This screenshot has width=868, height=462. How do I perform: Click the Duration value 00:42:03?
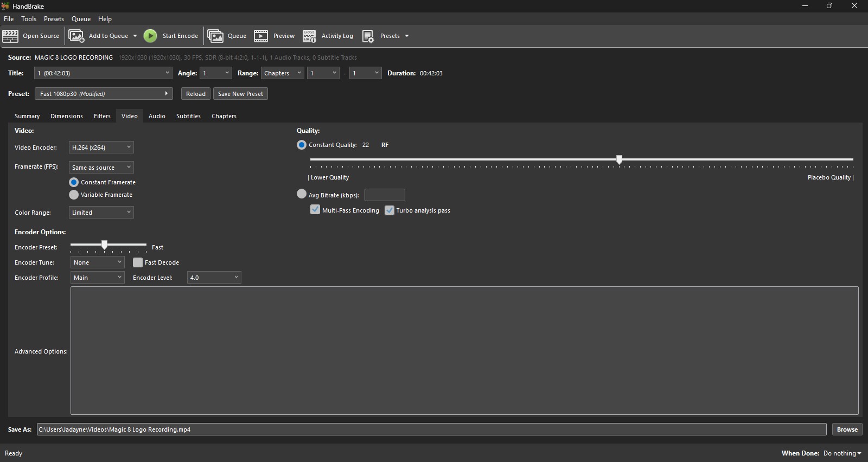431,73
